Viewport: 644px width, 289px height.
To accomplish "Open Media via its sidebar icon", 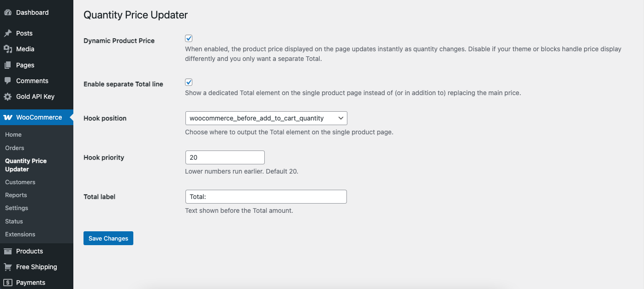I will (x=8, y=49).
